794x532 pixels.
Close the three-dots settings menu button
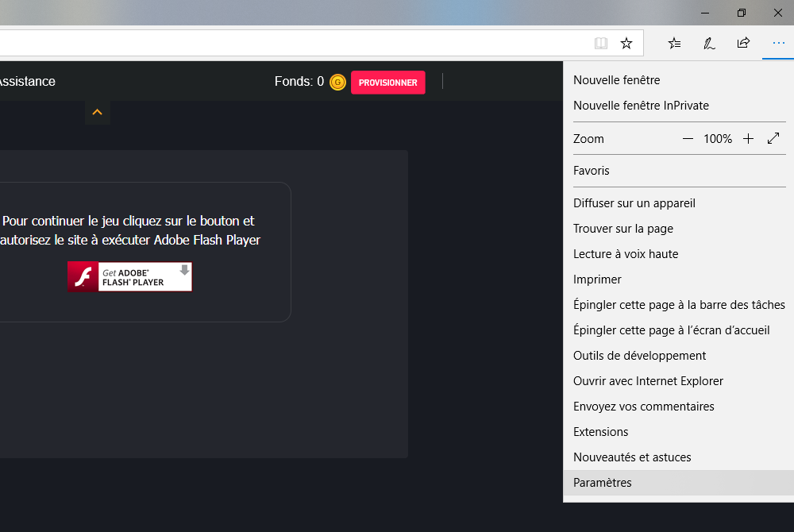[x=778, y=44]
